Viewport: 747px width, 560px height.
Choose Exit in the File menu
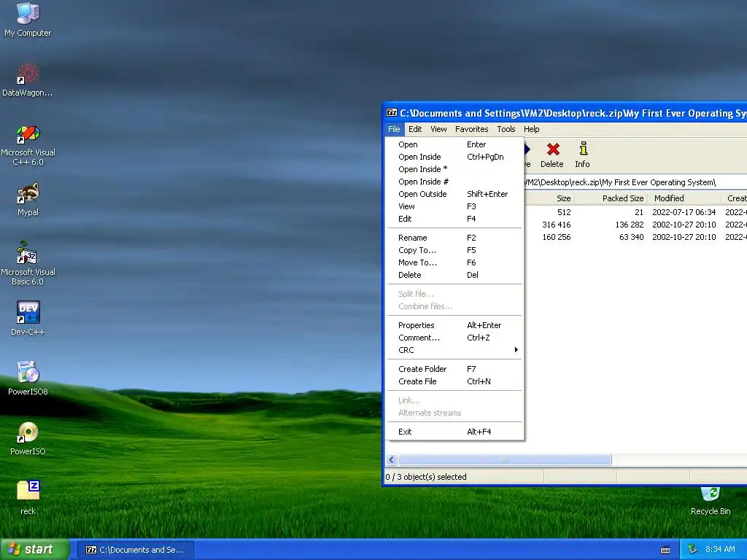(454, 432)
